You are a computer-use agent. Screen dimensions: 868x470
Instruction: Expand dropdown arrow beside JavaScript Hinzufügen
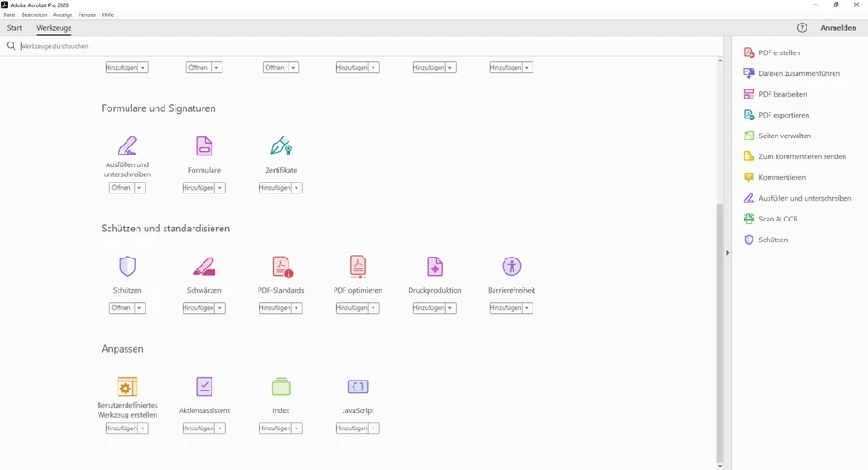pyautogui.click(x=373, y=428)
